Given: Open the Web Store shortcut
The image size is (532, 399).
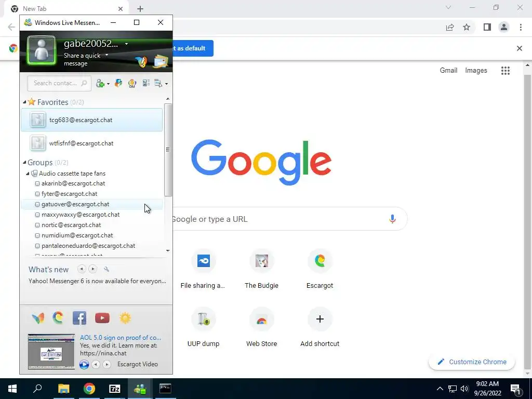Looking at the screenshot, I should [x=262, y=327].
